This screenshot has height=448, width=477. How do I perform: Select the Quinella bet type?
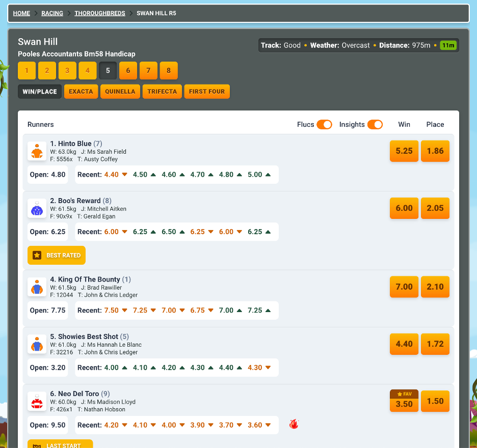coord(120,92)
